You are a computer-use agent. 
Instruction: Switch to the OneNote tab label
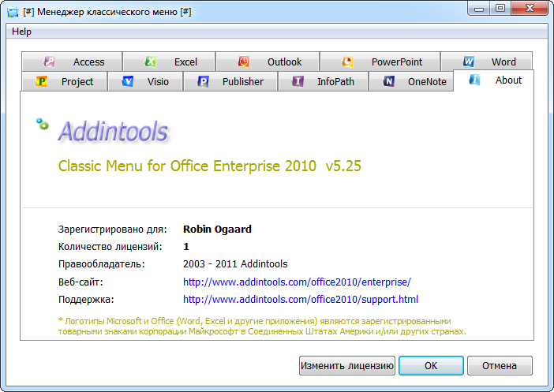pos(427,82)
